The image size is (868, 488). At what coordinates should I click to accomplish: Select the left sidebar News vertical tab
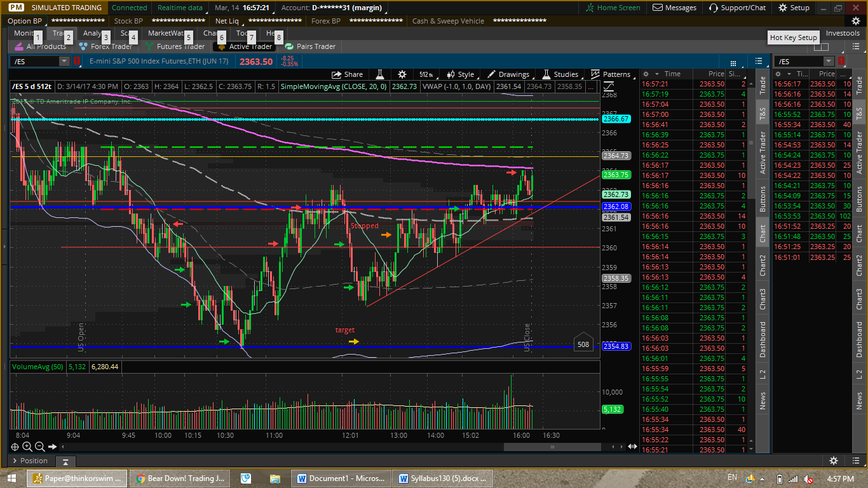point(763,400)
